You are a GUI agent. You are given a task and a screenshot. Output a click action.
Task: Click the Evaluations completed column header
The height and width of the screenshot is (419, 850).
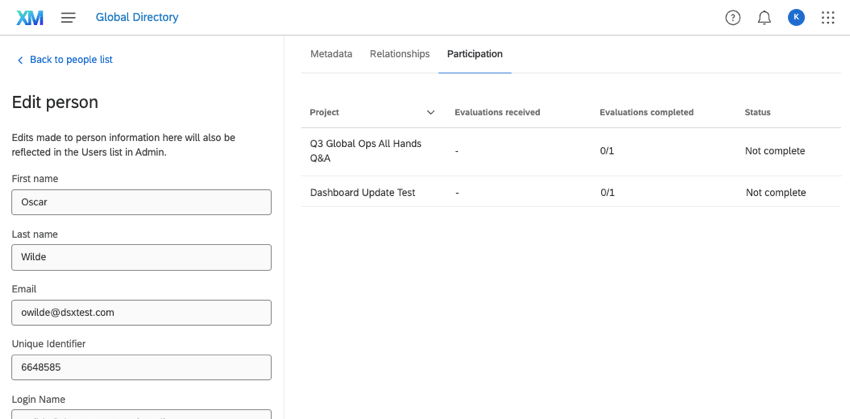click(646, 112)
